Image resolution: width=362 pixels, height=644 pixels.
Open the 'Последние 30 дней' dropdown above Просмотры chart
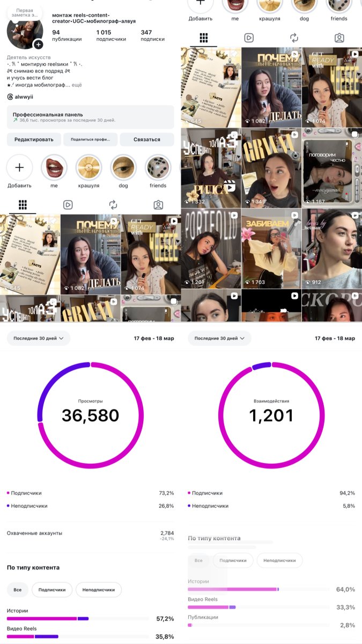(39, 338)
